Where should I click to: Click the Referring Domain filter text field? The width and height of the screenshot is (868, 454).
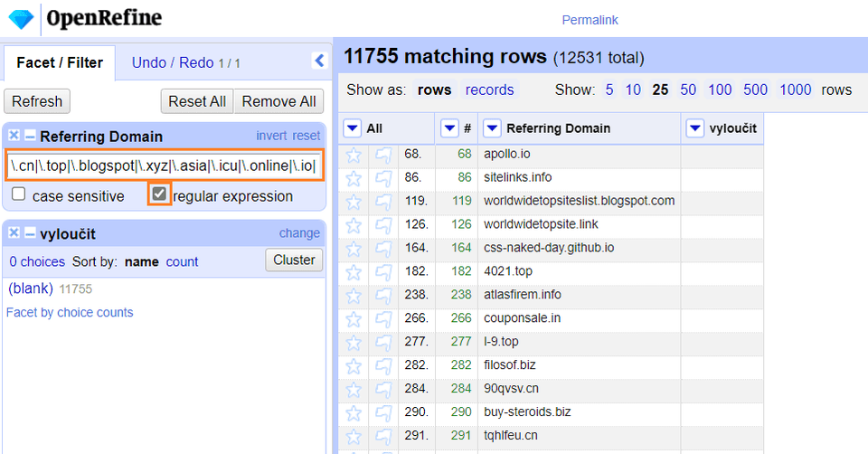(x=164, y=166)
